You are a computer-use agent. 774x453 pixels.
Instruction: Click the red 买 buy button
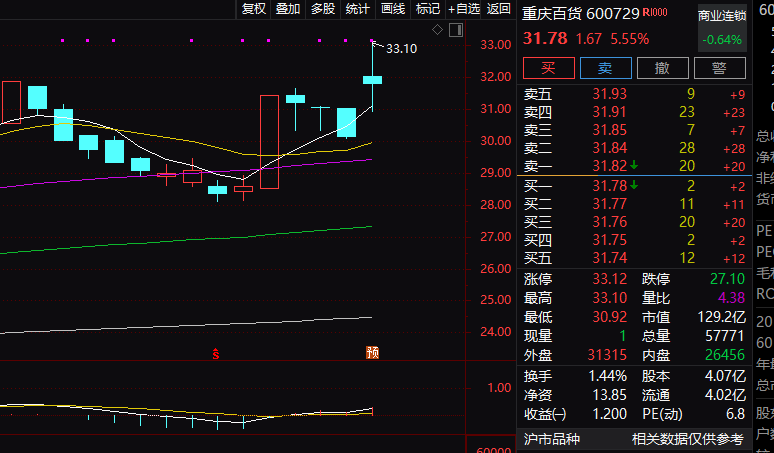pos(548,68)
